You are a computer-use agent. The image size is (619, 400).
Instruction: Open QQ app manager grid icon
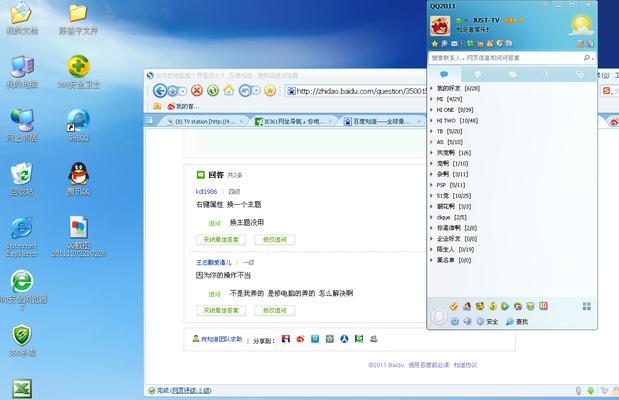coord(587,306)
